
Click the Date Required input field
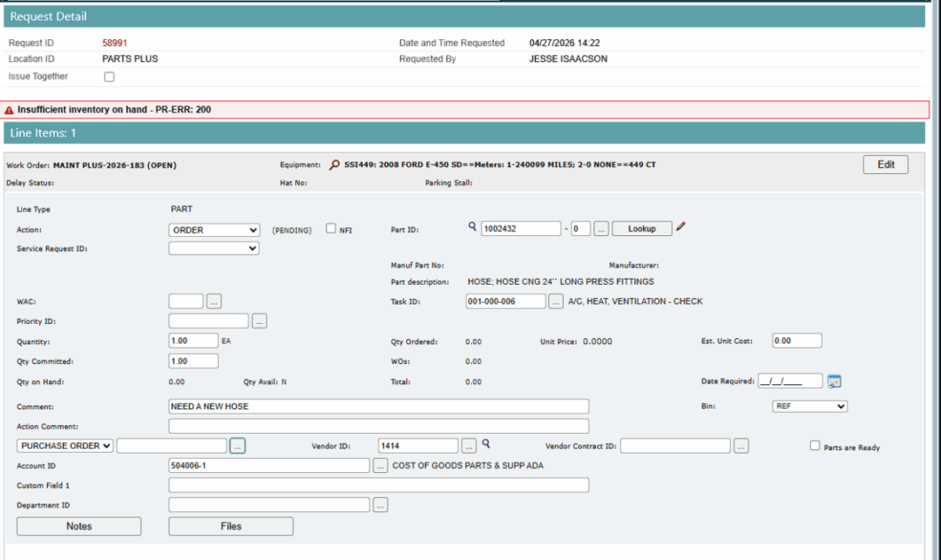(790, 381)
